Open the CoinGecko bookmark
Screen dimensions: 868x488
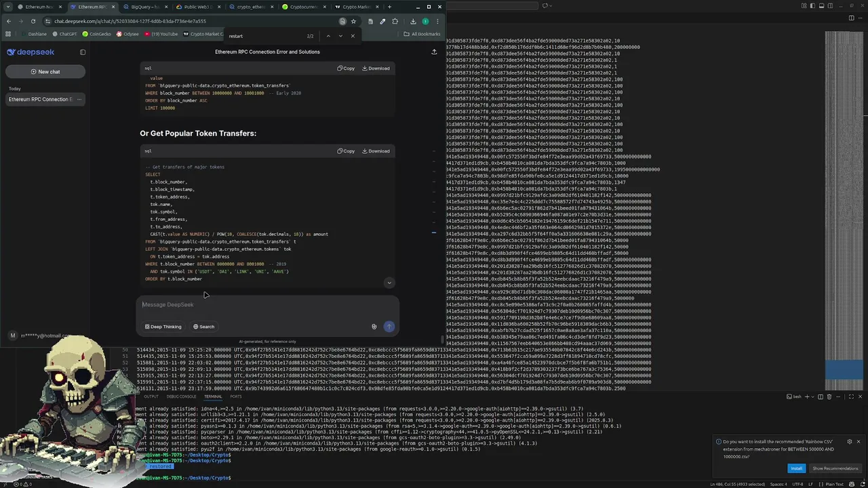(x=96, y=34)
